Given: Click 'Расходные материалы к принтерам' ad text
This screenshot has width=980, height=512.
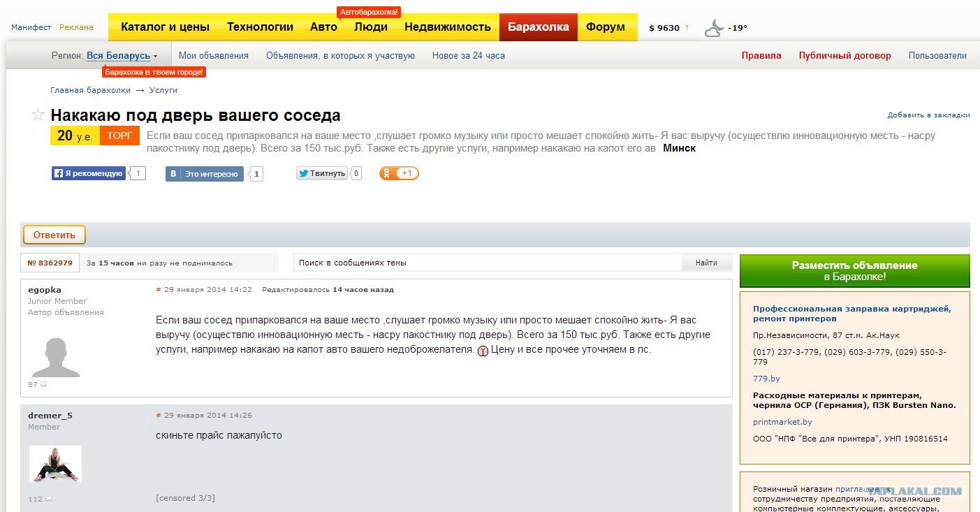Looking at the screenshot, I should pos(854,400).
